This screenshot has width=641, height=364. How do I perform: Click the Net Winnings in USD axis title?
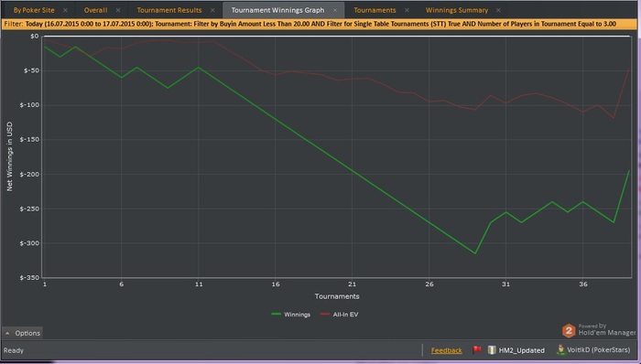9,156
